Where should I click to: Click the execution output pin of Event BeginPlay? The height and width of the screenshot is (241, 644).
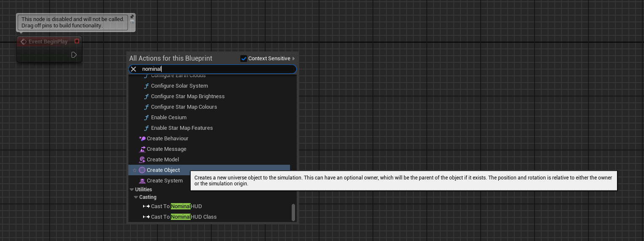74,55
